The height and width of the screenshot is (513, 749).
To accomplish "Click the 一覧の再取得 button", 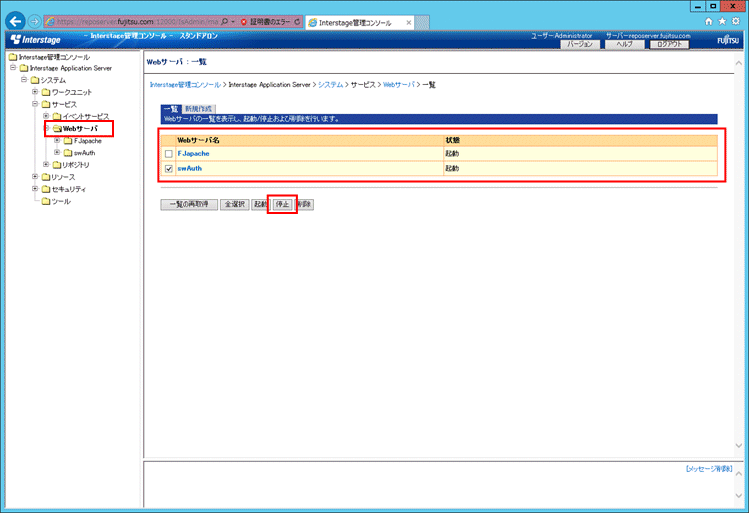I will tap(189, 204).
